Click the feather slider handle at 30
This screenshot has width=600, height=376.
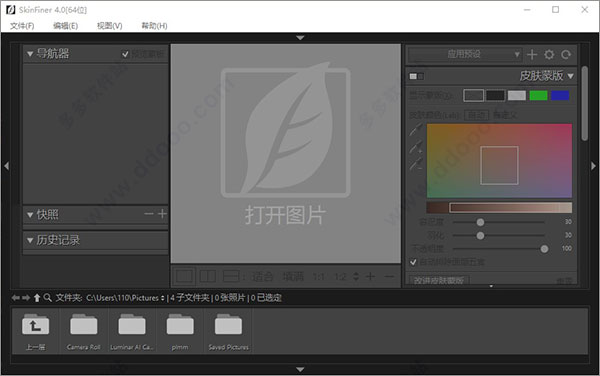coord(480,235)
